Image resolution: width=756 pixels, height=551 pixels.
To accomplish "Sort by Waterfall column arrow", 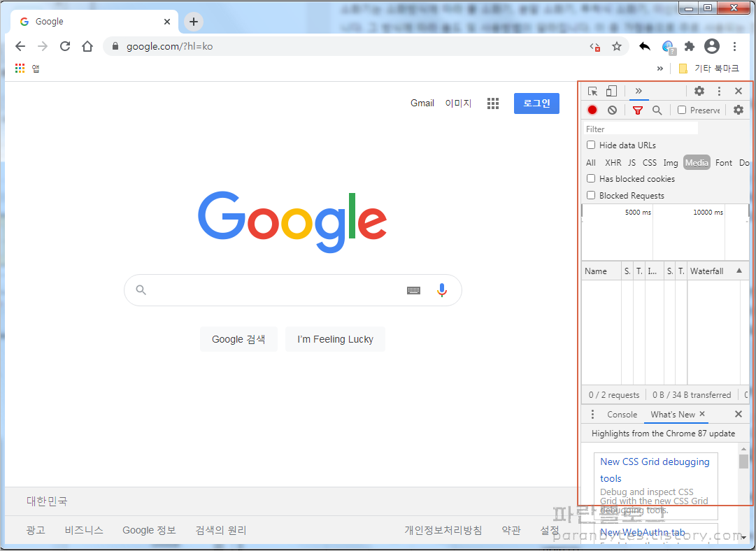I will pyautogui.click(x=739, y=271).
